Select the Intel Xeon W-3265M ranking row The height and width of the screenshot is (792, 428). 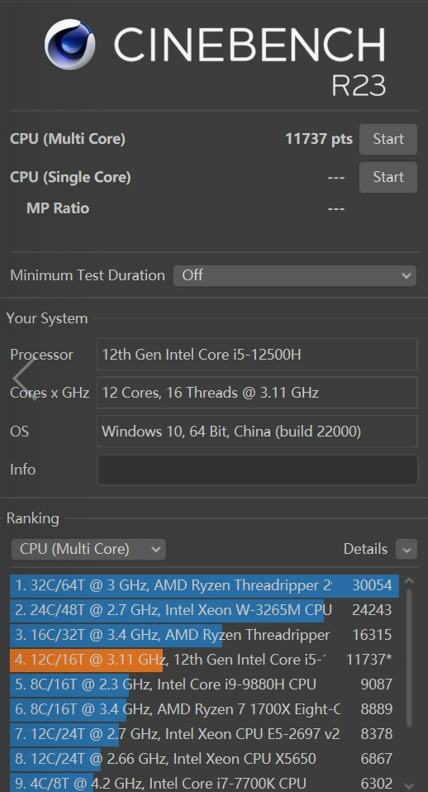click(204, 610)
